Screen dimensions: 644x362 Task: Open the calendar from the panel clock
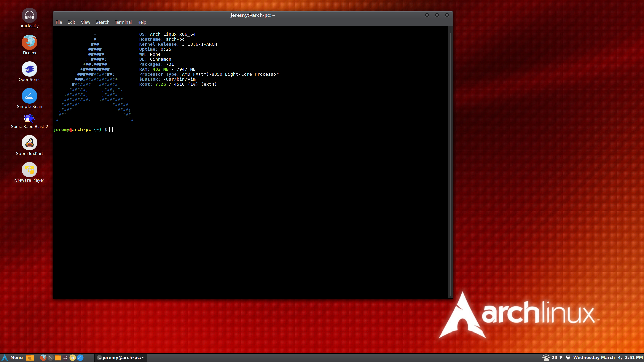[608, 358]
